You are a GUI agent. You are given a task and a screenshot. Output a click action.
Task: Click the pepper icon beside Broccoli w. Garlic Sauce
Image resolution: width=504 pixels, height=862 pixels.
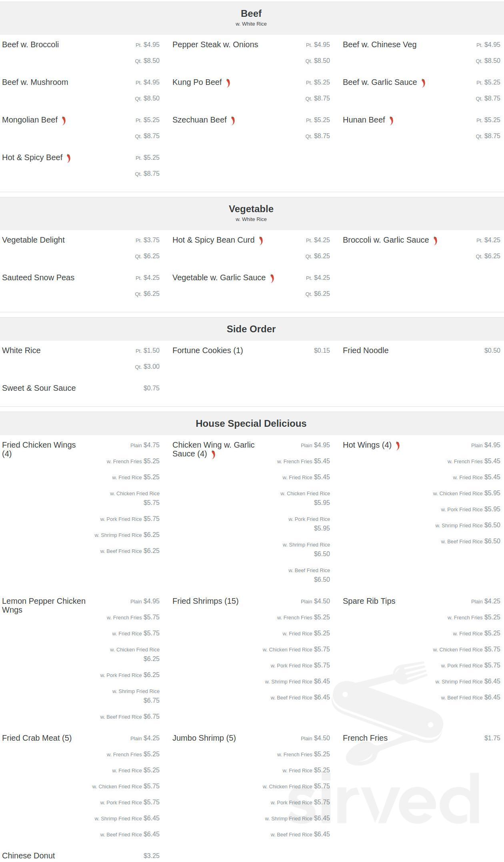[435, 241]
